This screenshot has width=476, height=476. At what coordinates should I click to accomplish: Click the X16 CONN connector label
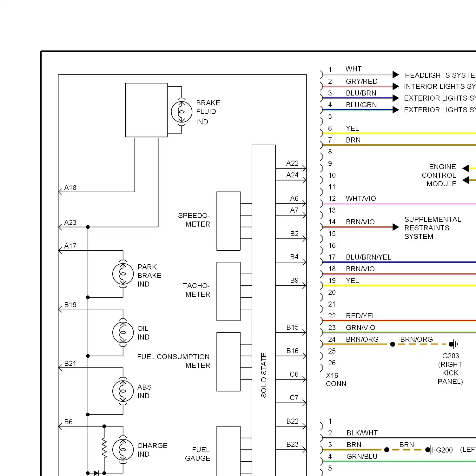click(x=336, y=380)
